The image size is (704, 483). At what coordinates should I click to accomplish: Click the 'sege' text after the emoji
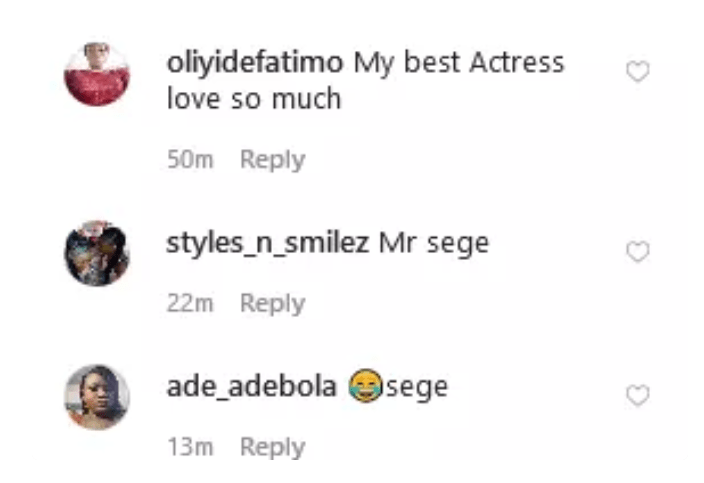[417, 388]
